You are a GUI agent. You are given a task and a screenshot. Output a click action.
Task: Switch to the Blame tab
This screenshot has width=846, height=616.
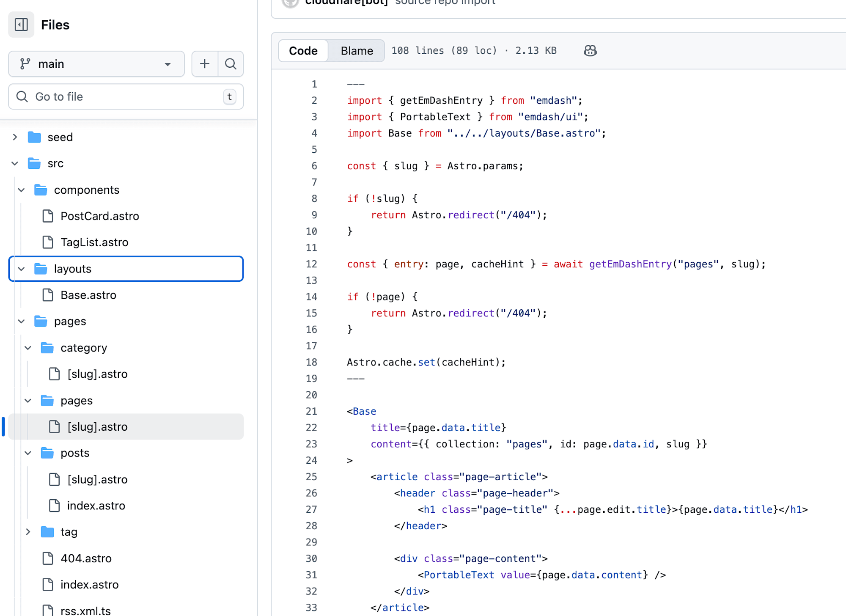[x=357, y=50]
